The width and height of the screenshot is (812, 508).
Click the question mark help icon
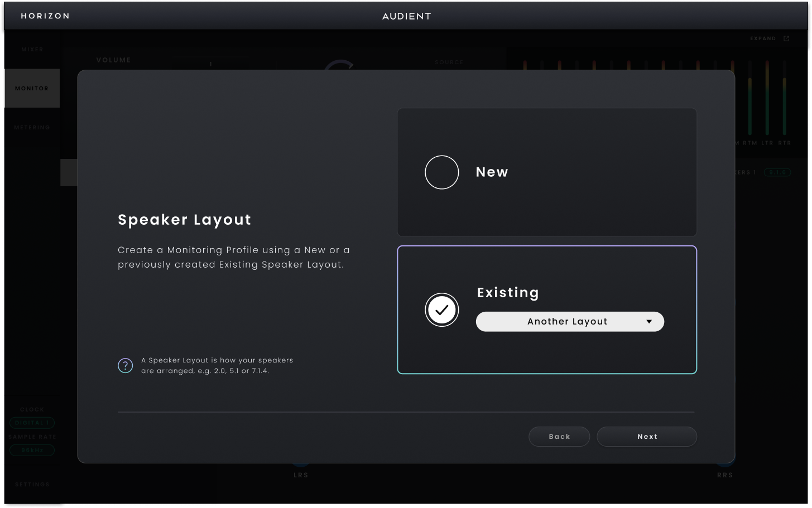point(126,366)
